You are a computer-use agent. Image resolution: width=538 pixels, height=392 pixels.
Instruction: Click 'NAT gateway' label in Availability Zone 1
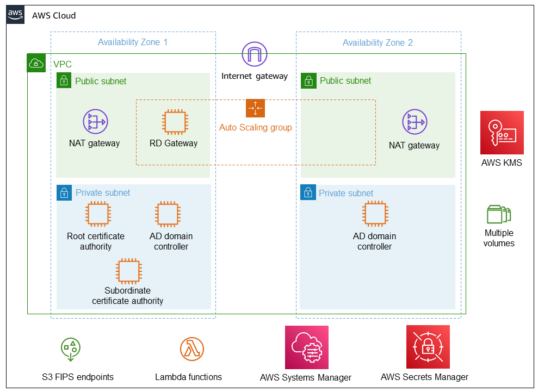(94, 144)
